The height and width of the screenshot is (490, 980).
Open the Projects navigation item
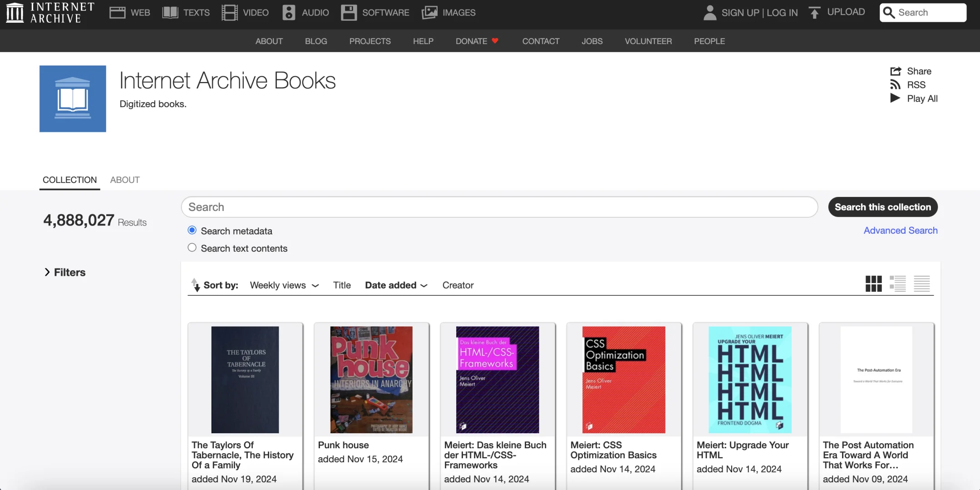[x=370, y=41]
